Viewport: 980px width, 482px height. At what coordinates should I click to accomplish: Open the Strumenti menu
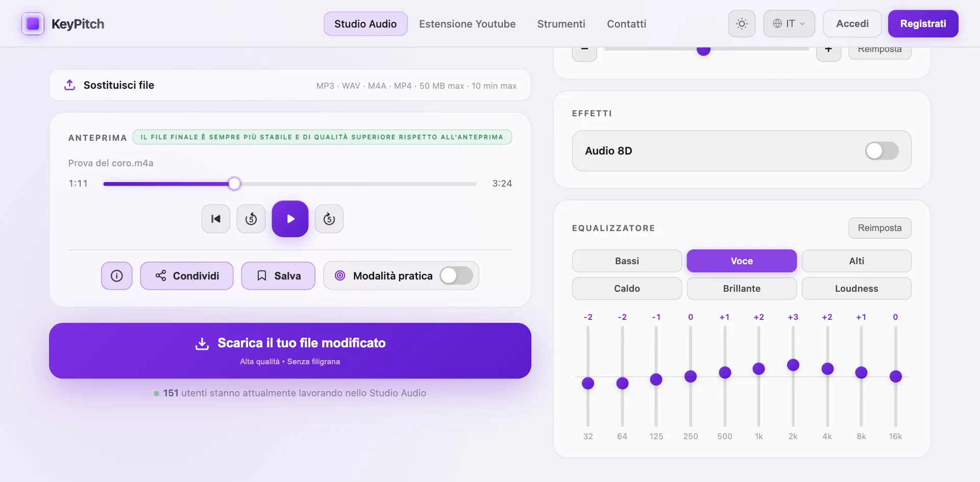pyautogui.click(x=561, y=24)
